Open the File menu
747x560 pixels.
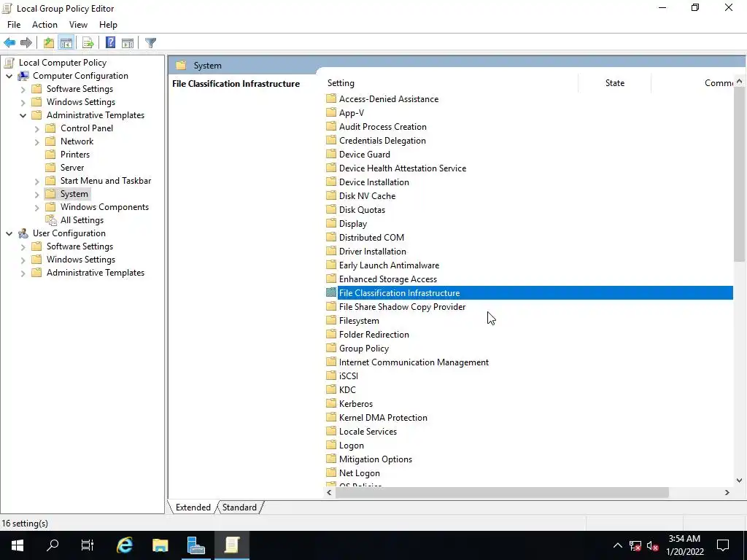point(14,25)
